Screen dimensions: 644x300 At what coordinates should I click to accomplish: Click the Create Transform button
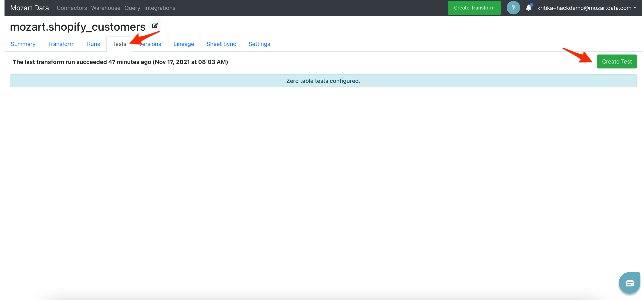coord(474,8)
